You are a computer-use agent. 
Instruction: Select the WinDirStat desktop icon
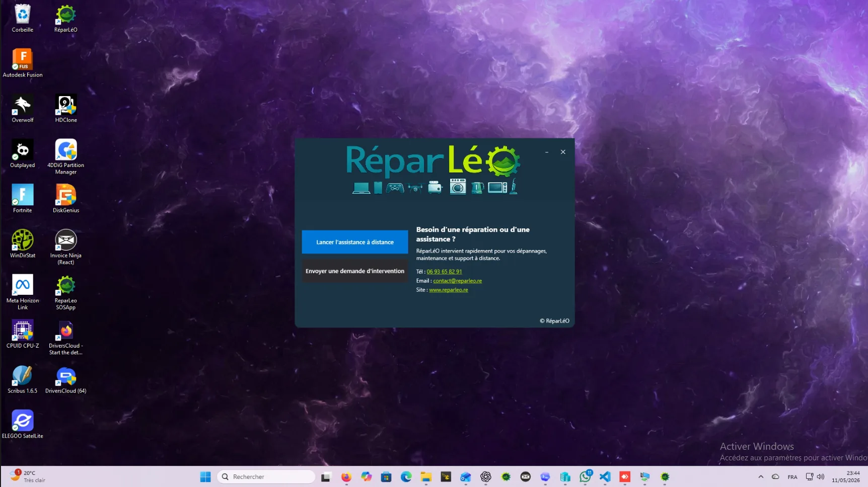(23, 244)
